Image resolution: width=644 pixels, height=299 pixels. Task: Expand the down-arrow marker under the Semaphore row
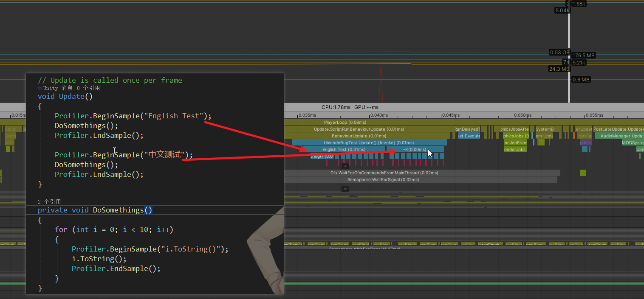(345, 188)
